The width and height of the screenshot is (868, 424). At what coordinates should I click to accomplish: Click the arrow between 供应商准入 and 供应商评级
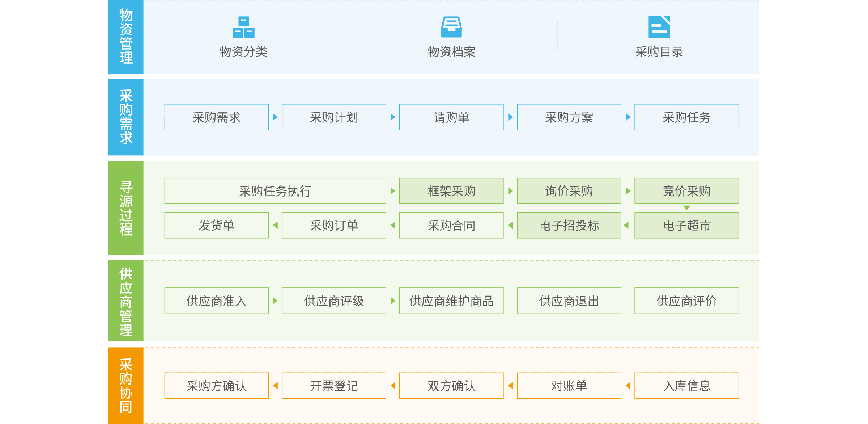(275, 301)
